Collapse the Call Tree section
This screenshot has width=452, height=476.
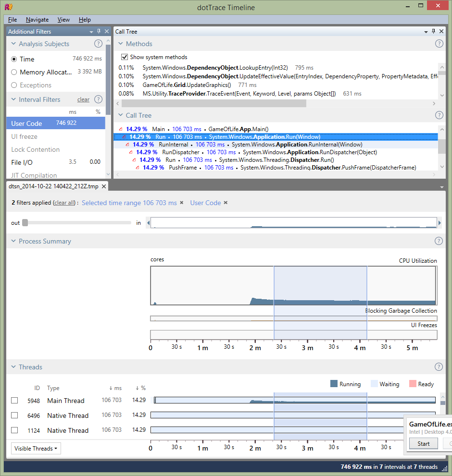click(121, 115)
